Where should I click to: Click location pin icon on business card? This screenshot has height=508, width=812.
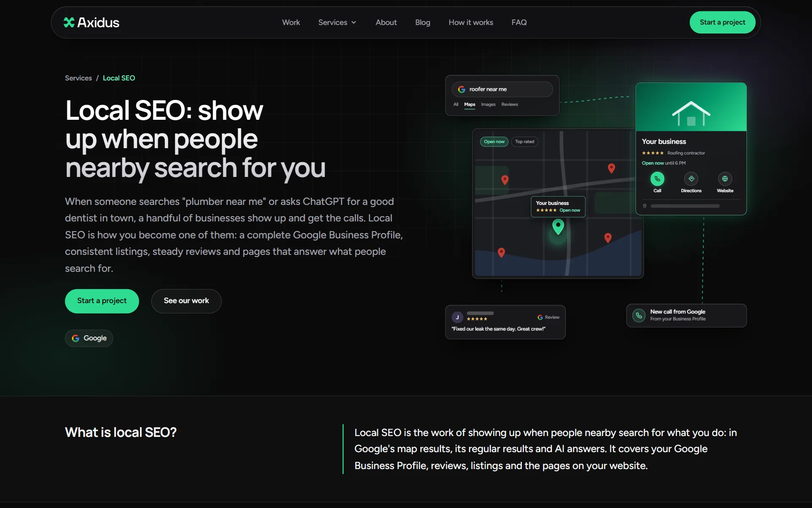point(645,206)
